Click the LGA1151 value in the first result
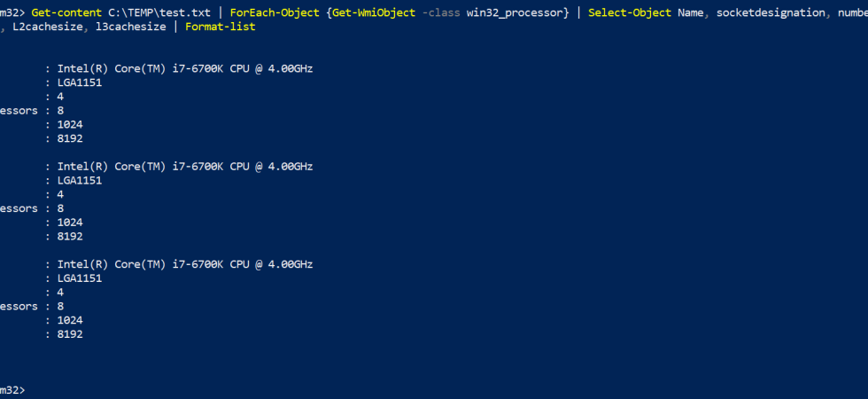868x399 pixels. (x=80, y=82)
